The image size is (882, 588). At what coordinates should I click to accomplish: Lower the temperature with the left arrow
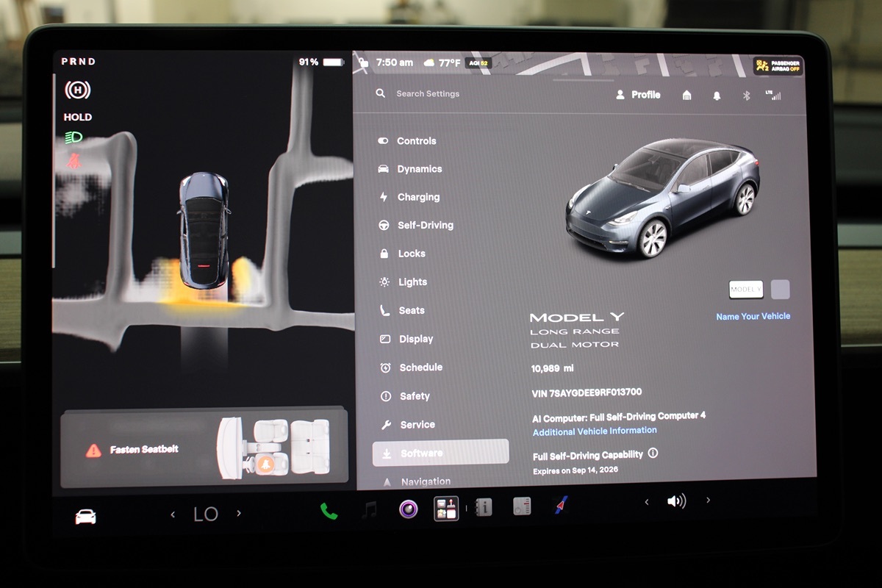click(x=173, y=514)
